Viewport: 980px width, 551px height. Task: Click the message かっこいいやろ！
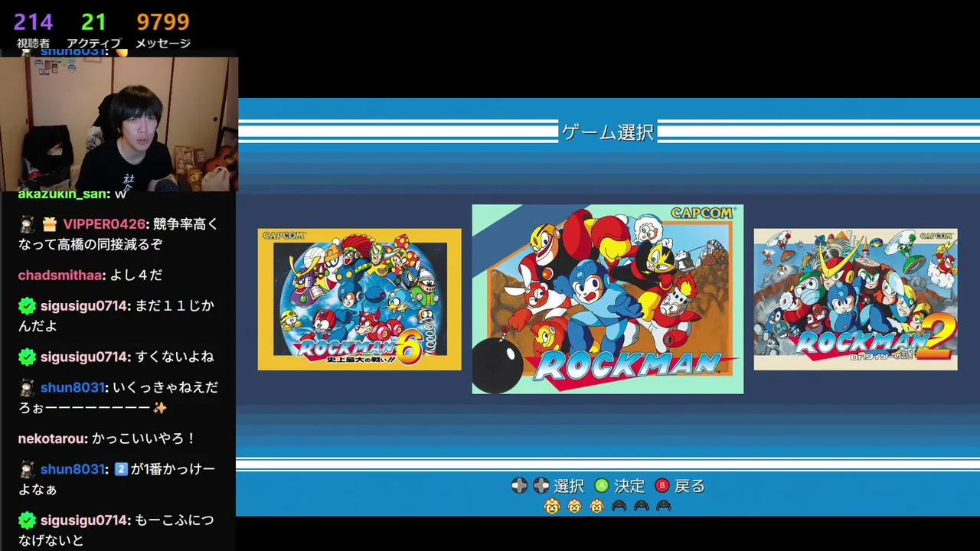(145, 439)
